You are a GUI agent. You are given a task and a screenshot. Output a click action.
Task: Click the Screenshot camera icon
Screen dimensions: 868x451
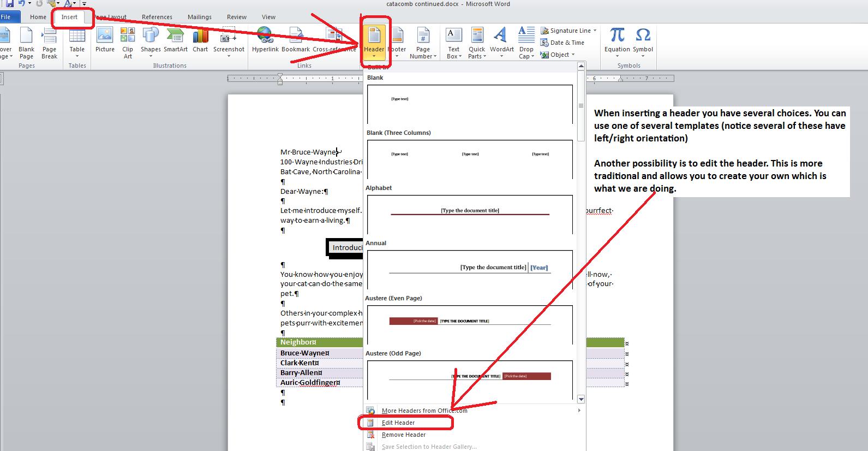click(229, 35)
